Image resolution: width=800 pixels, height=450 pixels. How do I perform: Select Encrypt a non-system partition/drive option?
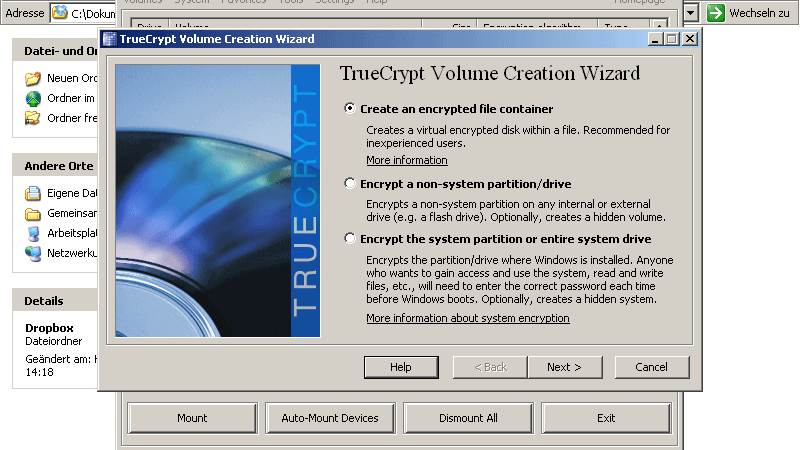pyautogui.click(x=349, y=183)
